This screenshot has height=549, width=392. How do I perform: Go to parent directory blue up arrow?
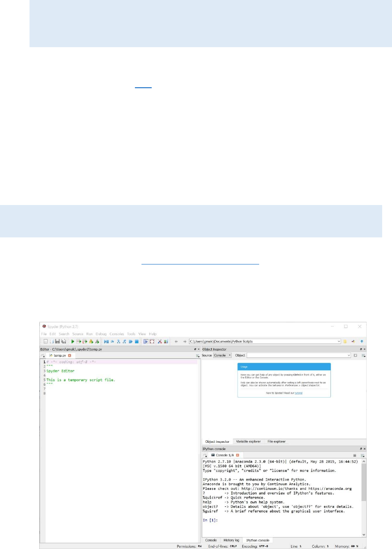click(x=362, y=341)
